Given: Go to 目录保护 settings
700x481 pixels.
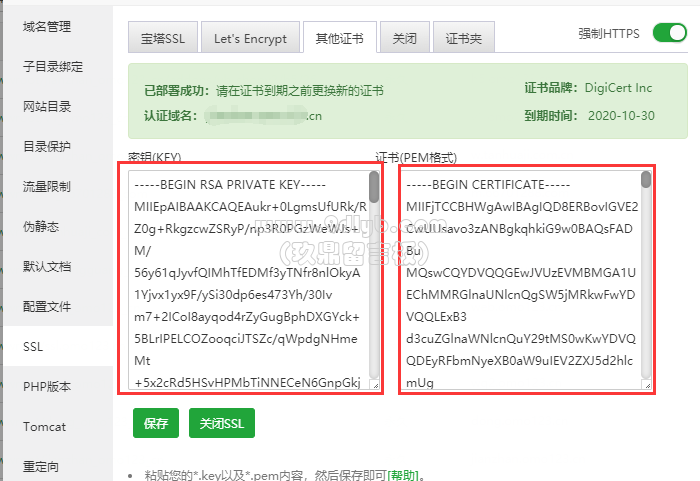Looking at the screenshot, I should [47, 146].
